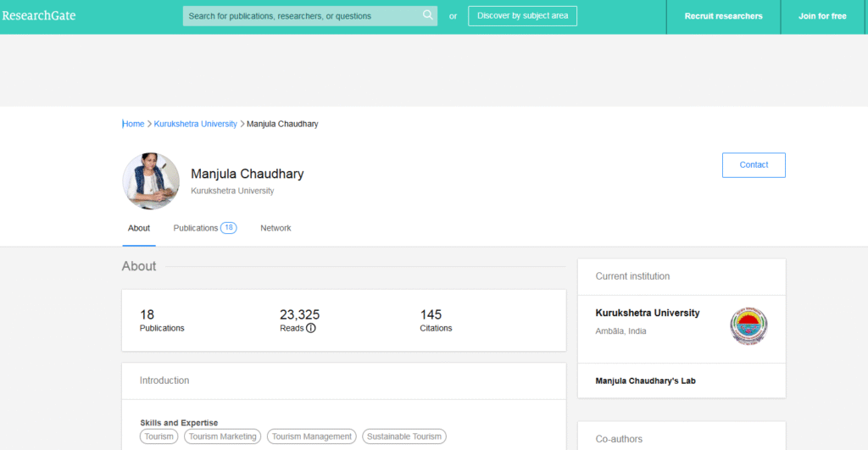Click the 18 publications count badge

229,227
